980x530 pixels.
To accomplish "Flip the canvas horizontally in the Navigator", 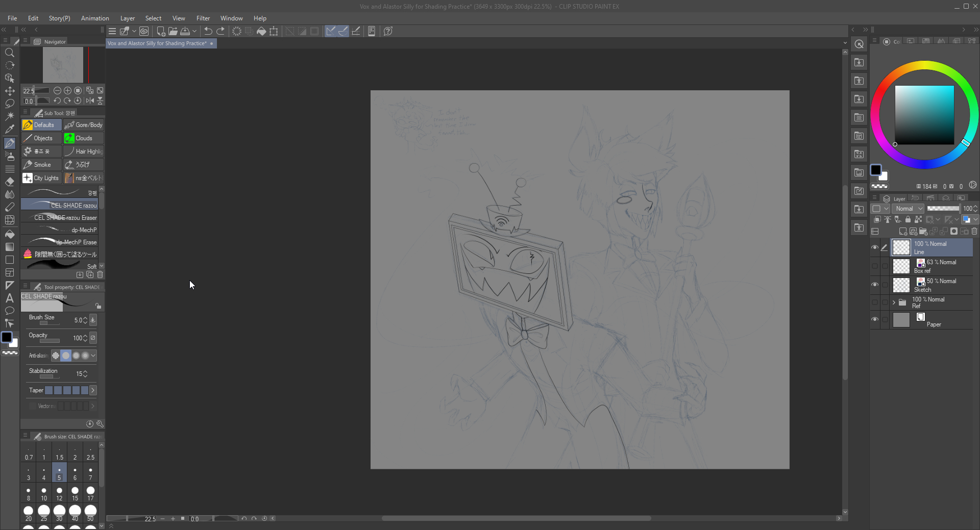I will [90, 100].
